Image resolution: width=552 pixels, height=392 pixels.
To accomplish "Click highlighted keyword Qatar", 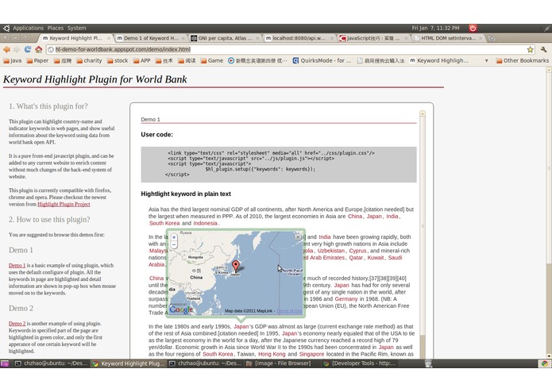I will click(x=356, y=258).
